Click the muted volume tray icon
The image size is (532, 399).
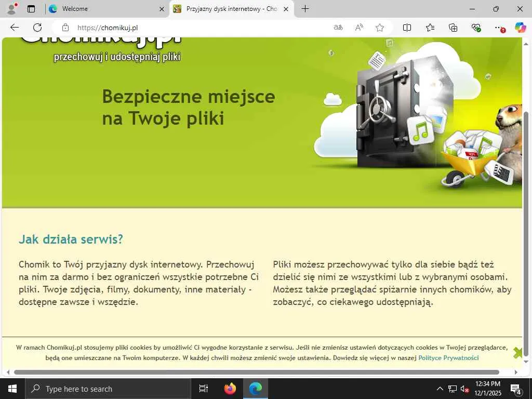465,389
